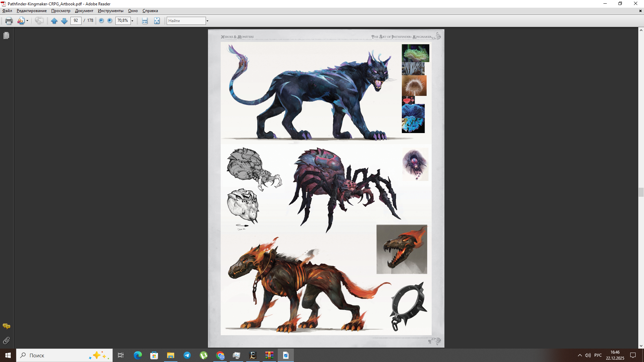Click the page number field showing 92
Viewport: 644px width, 362px height.
76,21
